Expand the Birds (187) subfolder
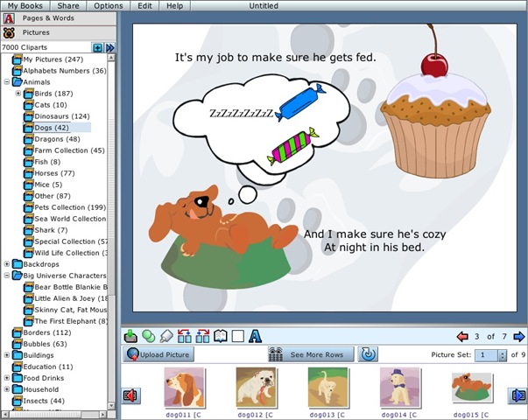This screenshot has width=528, height=420. [x=18, y=94]
